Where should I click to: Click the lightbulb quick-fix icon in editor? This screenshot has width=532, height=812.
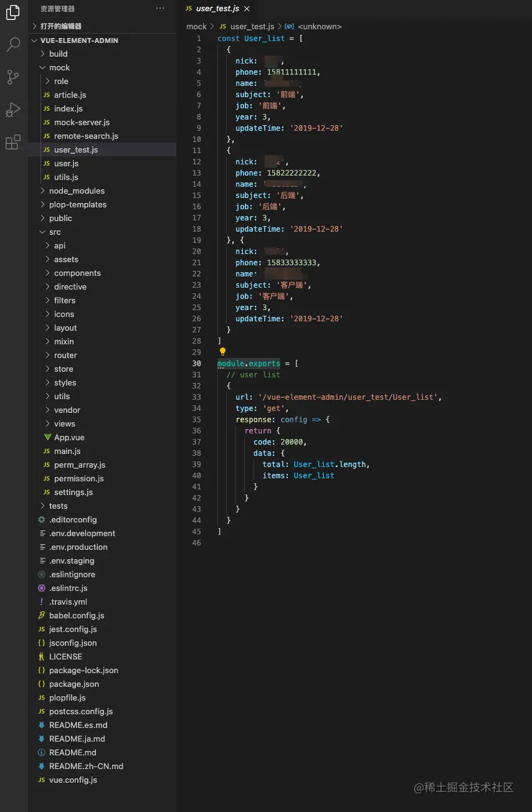222,352
